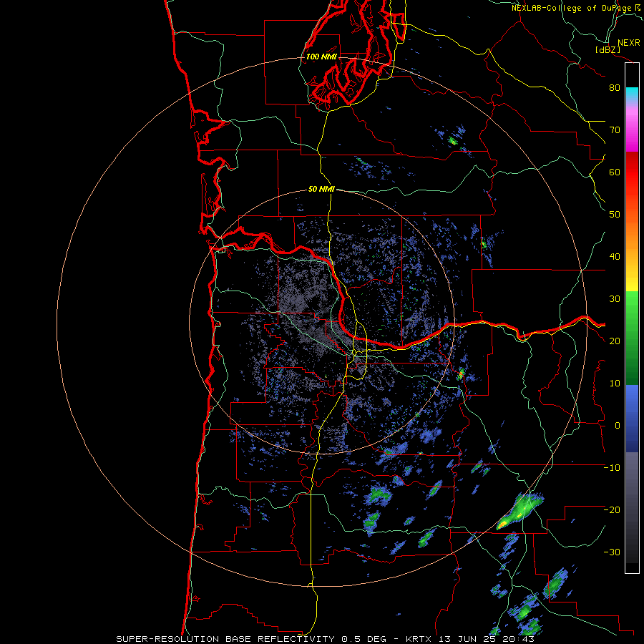Pick the red segment of the color bar

tap(632, 172)
